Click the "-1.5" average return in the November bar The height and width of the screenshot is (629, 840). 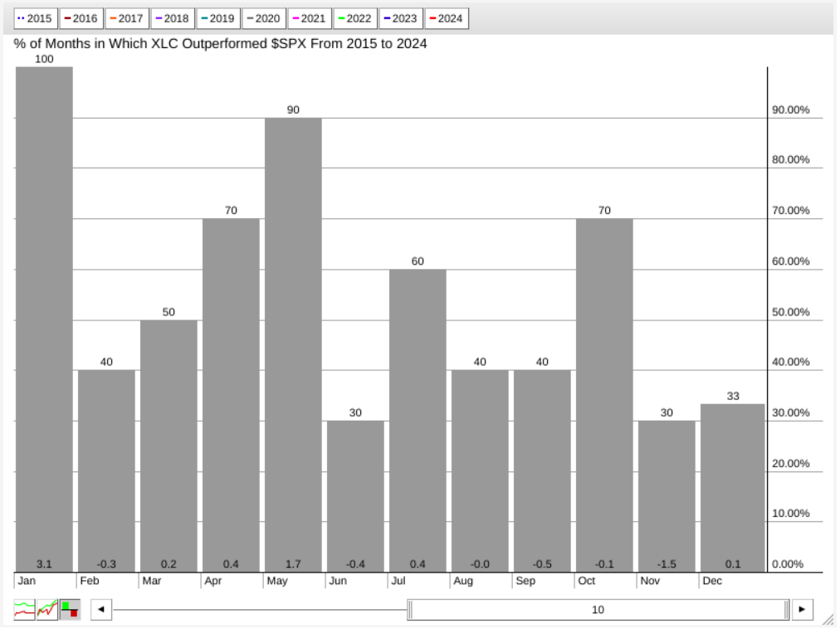(x=668, y=566)
